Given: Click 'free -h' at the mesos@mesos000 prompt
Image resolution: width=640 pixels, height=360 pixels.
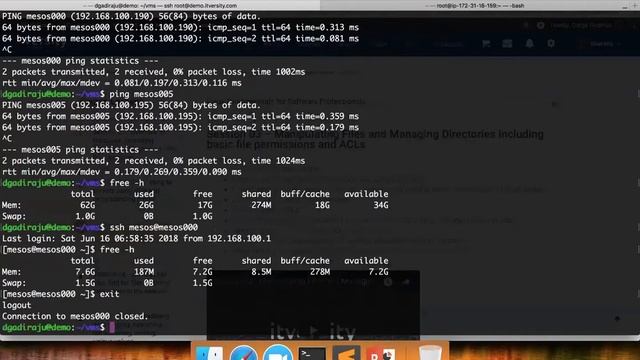Looking at the screenshot, I should [117, 250].
